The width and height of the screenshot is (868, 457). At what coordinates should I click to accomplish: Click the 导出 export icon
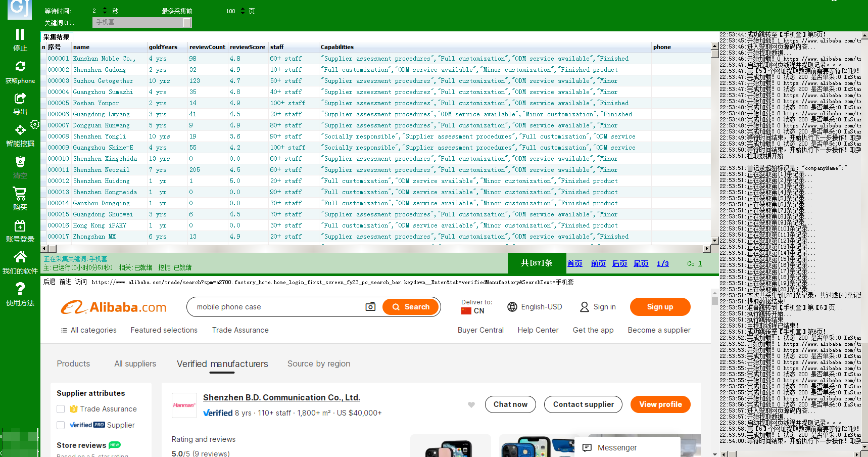[20, 98]
